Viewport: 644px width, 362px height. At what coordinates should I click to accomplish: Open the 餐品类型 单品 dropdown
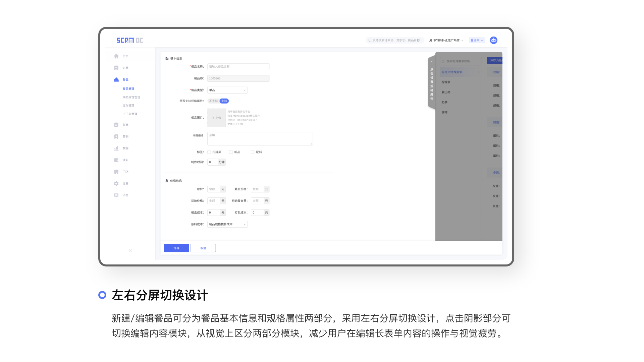point(227,90)
